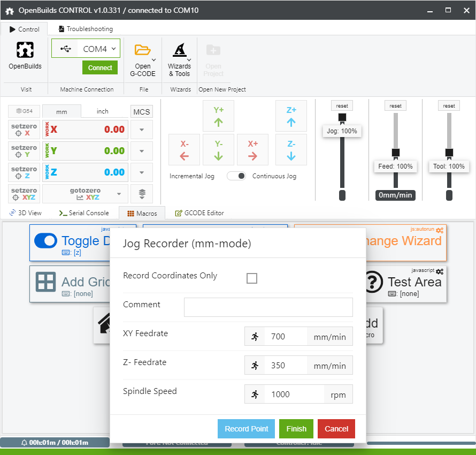Reset the Tool override slider
The height and width of the screenshot is (455, 476).
coord(449,105)
